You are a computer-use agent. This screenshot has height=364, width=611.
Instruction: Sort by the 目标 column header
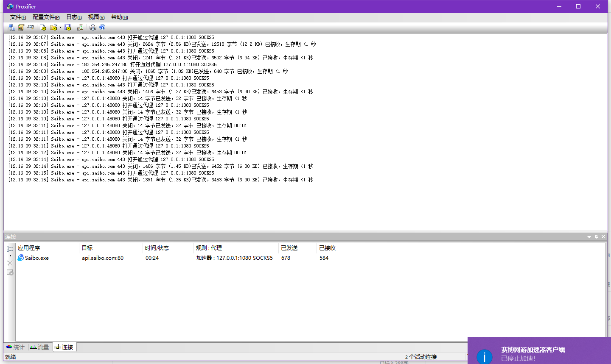(x=111, y=248)
